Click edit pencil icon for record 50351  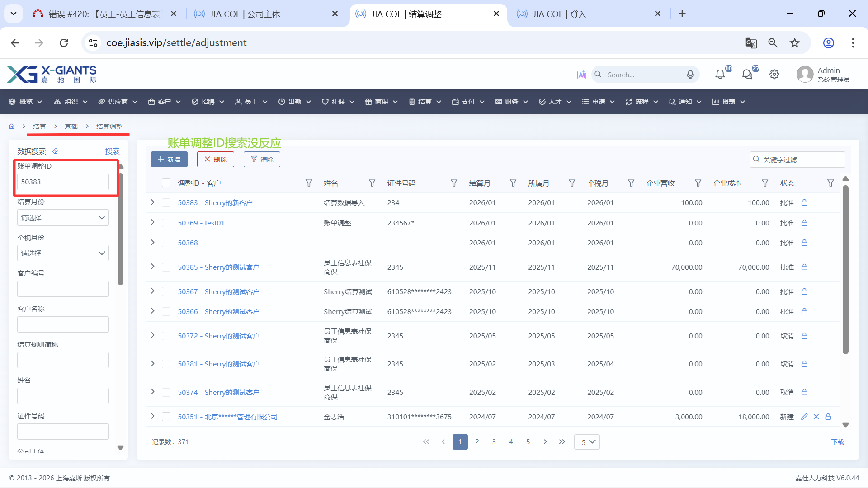(x=804, y=417)
